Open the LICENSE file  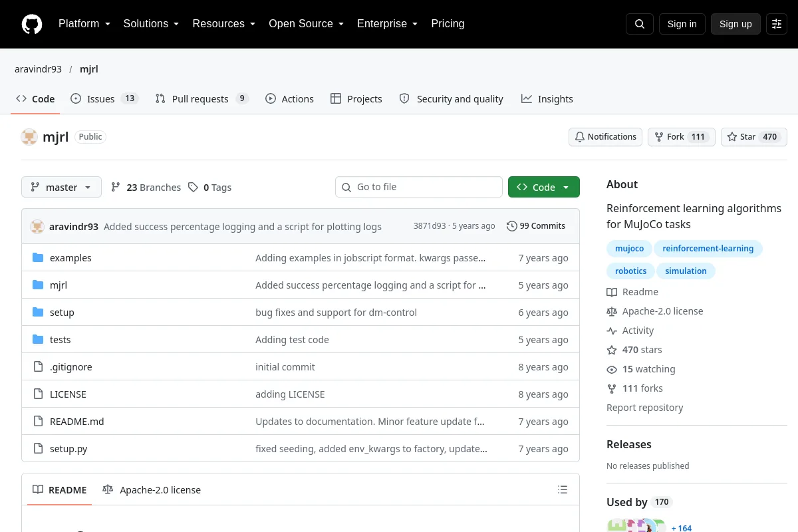[68, 394]
